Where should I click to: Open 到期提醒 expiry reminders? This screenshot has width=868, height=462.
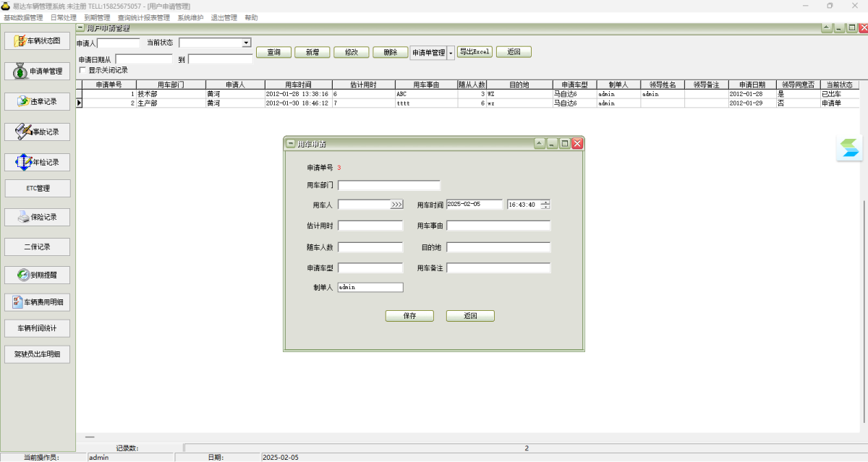[38, 275]
